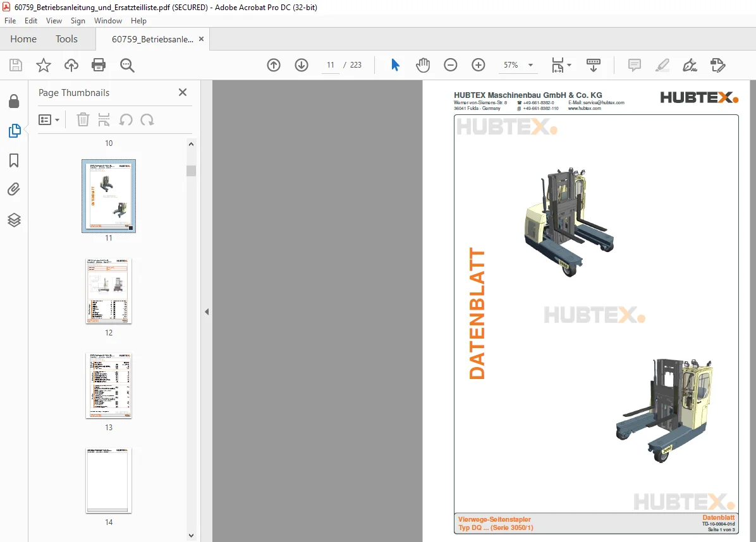Add document to Starred with star icon

point(44,65)
